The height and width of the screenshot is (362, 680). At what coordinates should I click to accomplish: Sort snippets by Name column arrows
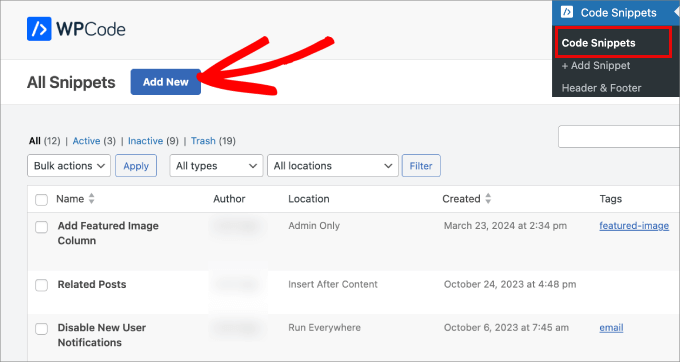click(x=92, y=199)
